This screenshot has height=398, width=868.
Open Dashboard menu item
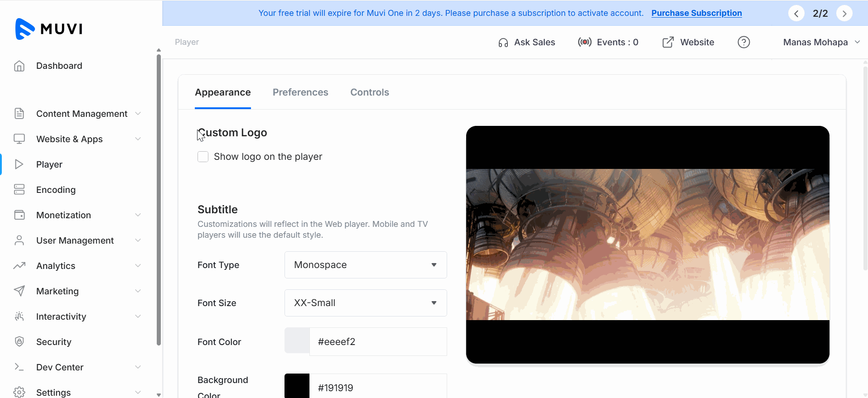[x=59, y=66]
